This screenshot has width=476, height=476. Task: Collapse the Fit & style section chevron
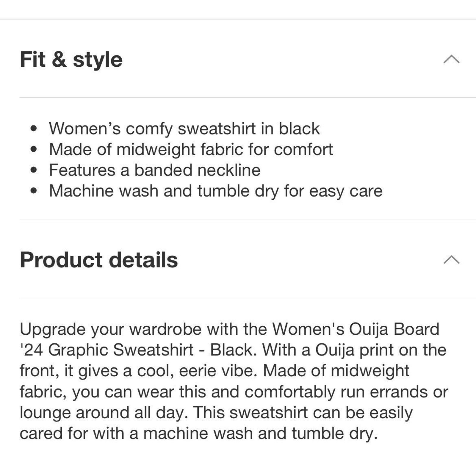(x=451, y=59)
